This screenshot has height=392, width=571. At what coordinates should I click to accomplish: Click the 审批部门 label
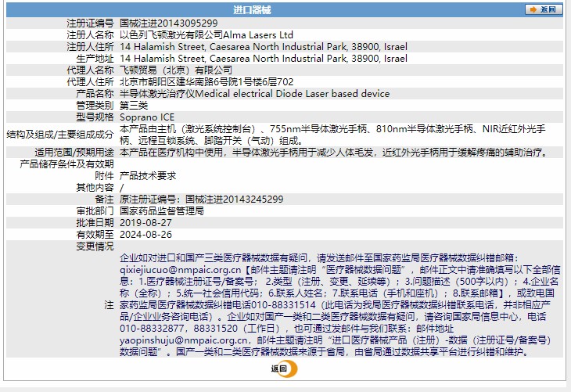[x=95, y=211]
